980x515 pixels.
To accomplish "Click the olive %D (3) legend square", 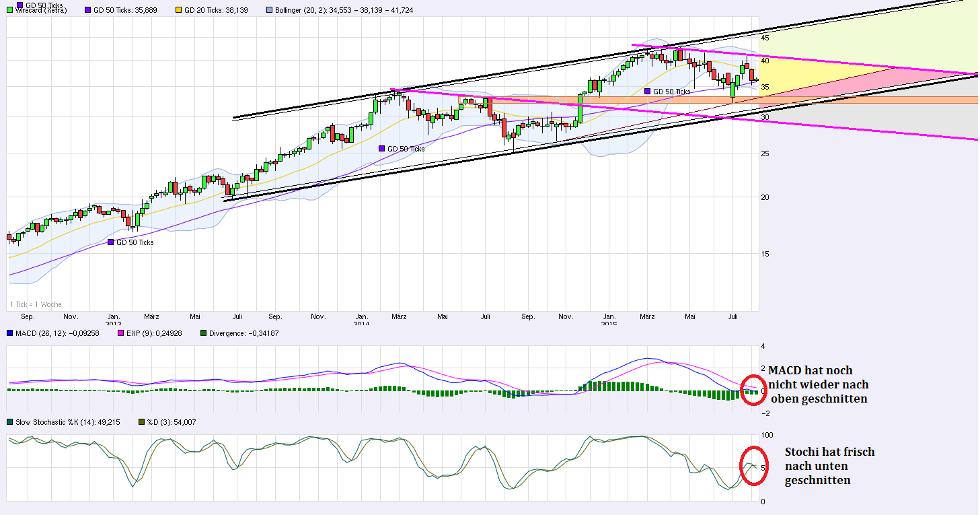I will pyautogui.click(x=141, y=421).
